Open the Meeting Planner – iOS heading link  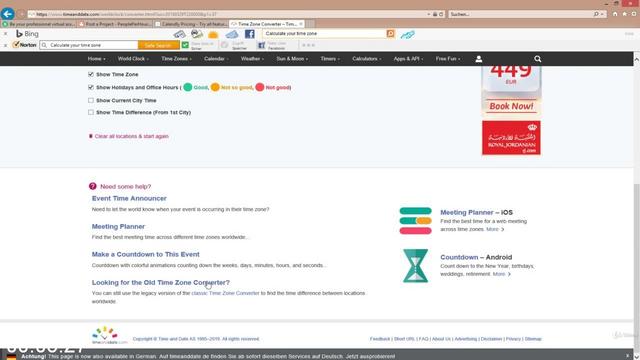tap(476, 212)
